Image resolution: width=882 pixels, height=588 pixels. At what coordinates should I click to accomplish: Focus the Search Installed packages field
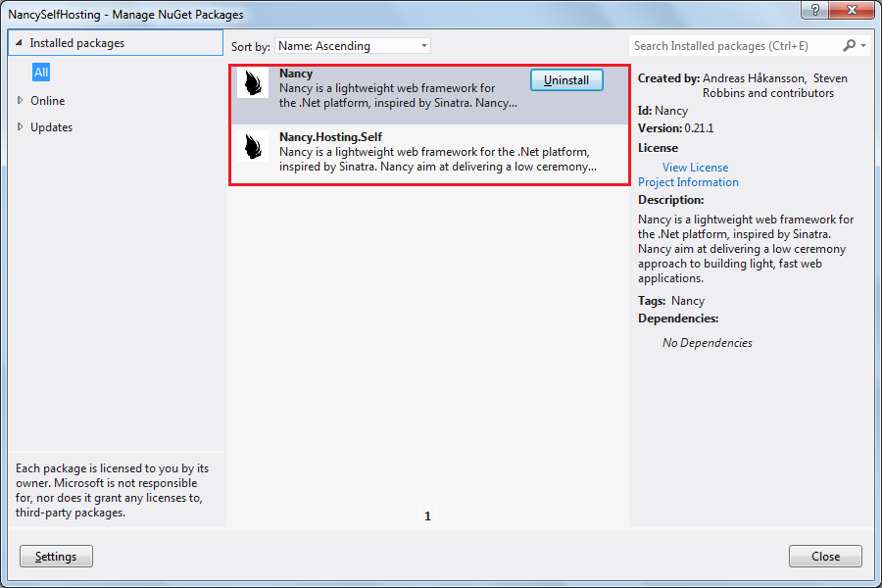734,46
